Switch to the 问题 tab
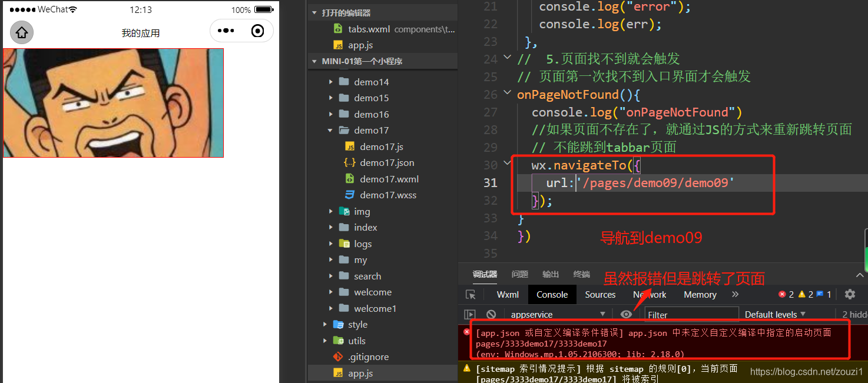Image resolution: width=868 pixels, height=383 pixels. click(x=520, y=274)
